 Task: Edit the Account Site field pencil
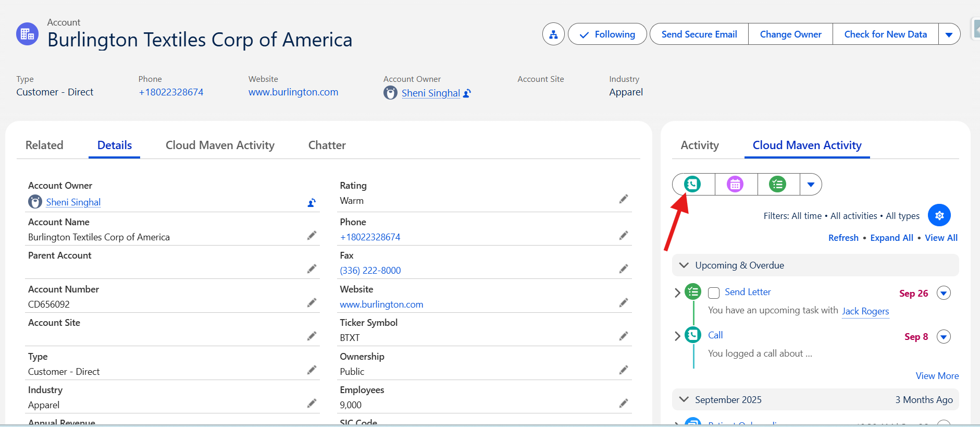coord(312,336)
